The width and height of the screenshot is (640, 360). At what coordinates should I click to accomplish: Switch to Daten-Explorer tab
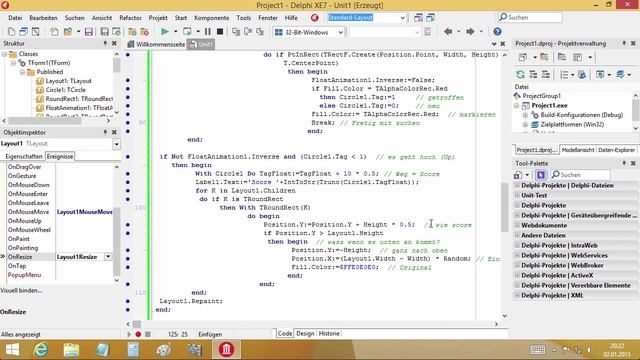coord(616,150)
